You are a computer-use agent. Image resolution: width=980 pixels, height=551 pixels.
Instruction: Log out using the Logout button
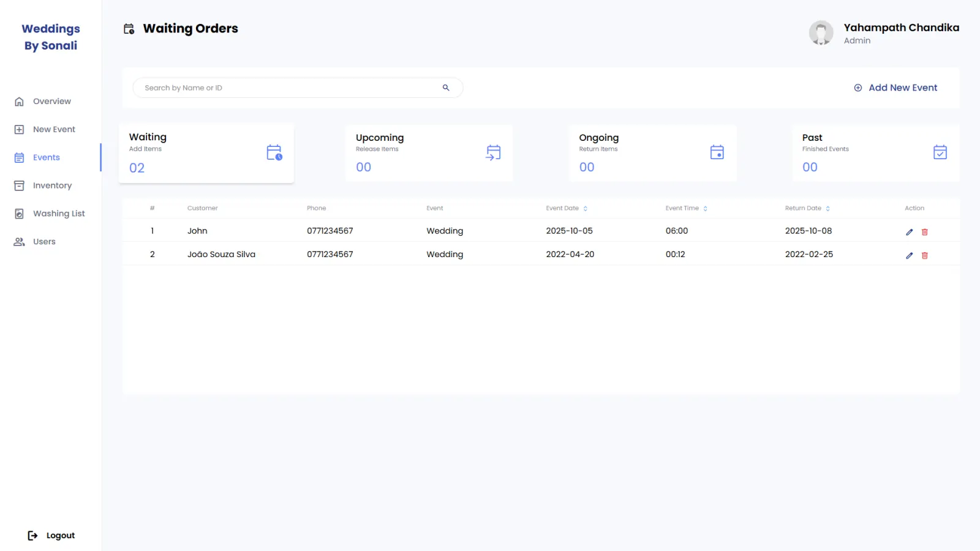tap(51, 536)
